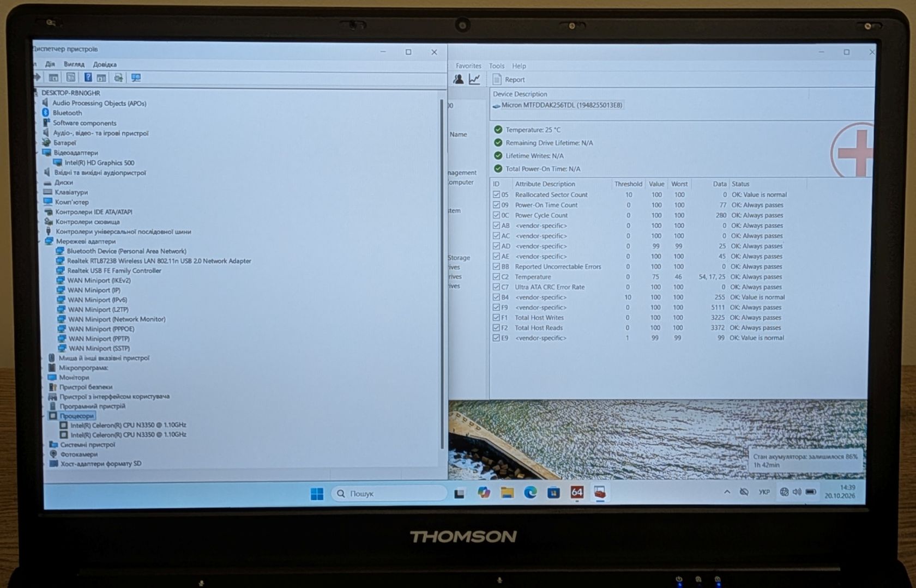The height and width of the screenshot is (588, 916).
Task: Click the scan for hardware changes monitor icon
Action: coord(136,77)
